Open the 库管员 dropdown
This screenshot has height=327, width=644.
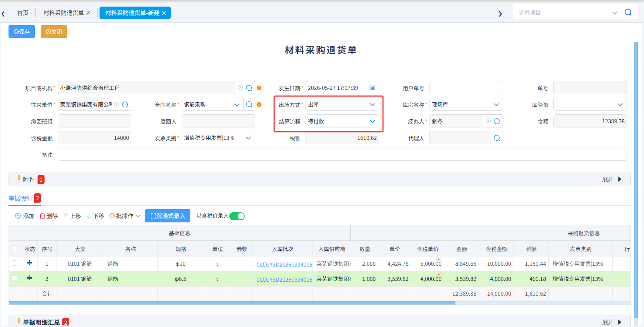590,105
